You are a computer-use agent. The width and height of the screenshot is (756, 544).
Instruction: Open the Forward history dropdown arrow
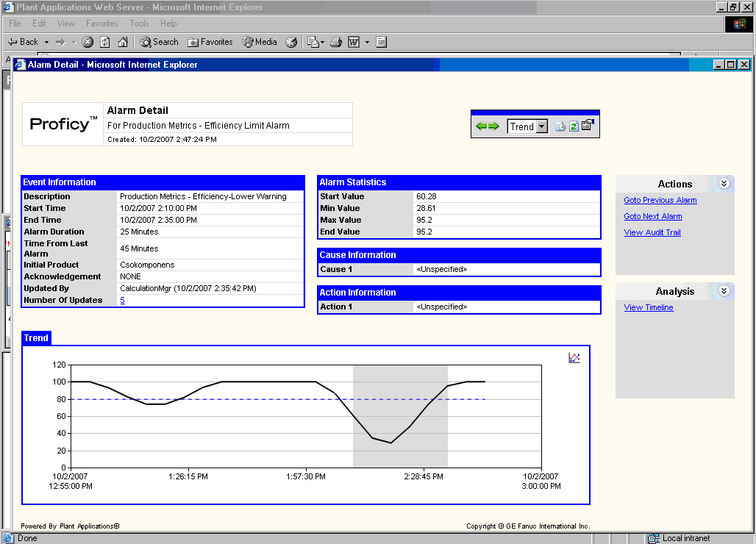74,43
